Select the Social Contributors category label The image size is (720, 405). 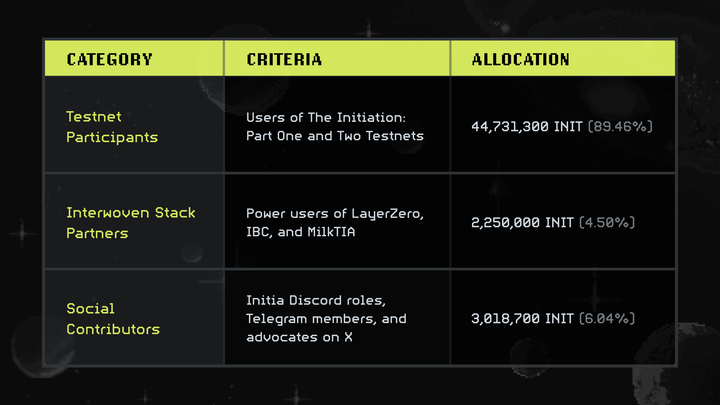point(112,319)
